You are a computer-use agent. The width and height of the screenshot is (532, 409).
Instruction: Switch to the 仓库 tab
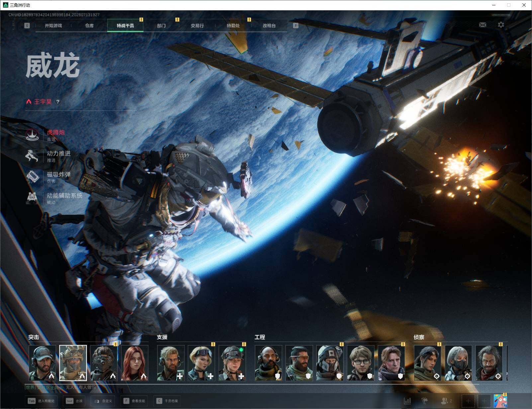tap(89, 26)
